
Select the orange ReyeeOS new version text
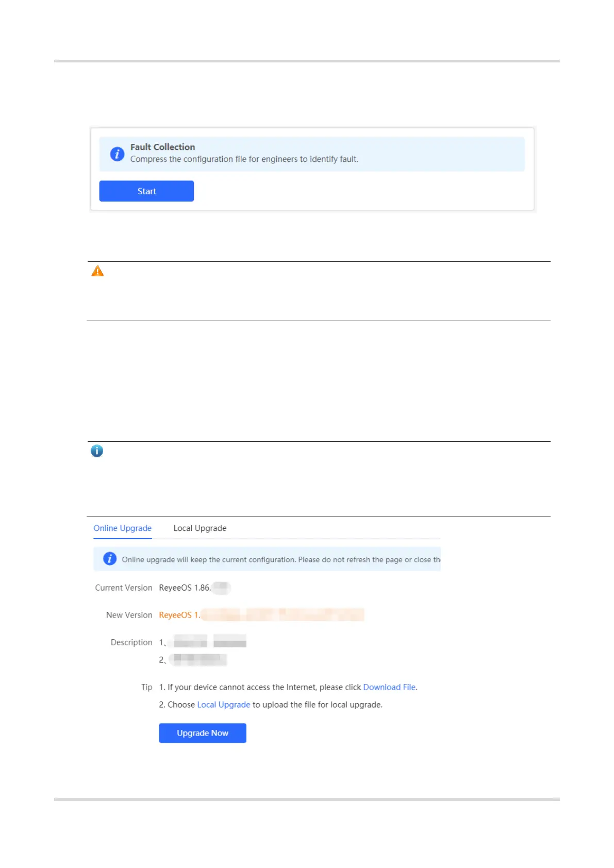tap(261, 615)
